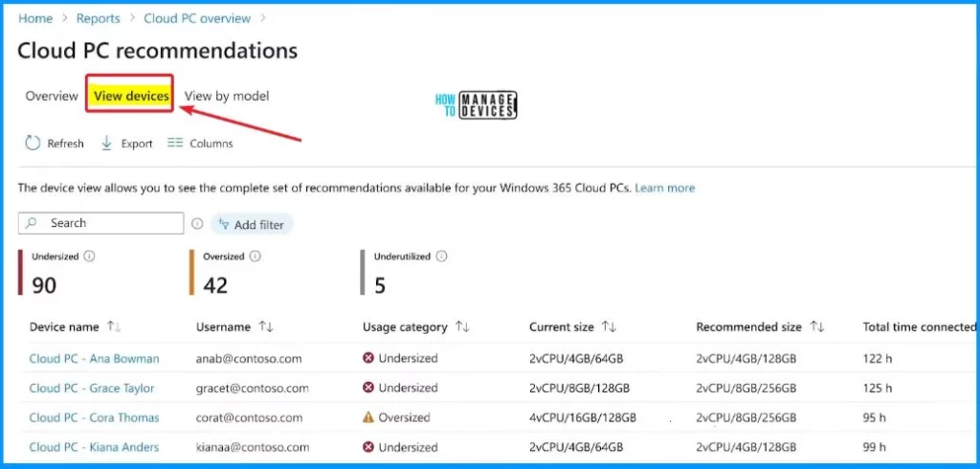
Task: Click the Columns list icon
Action: point(175,144)
